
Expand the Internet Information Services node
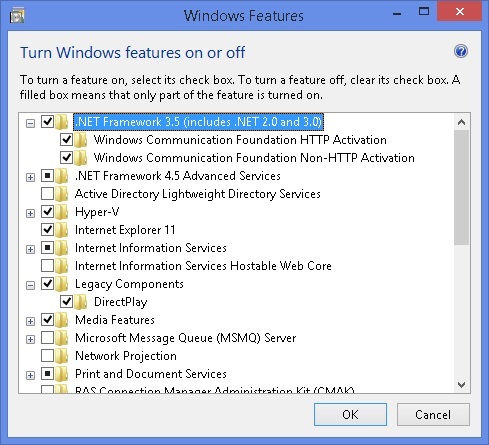click(x=30, y=249)
